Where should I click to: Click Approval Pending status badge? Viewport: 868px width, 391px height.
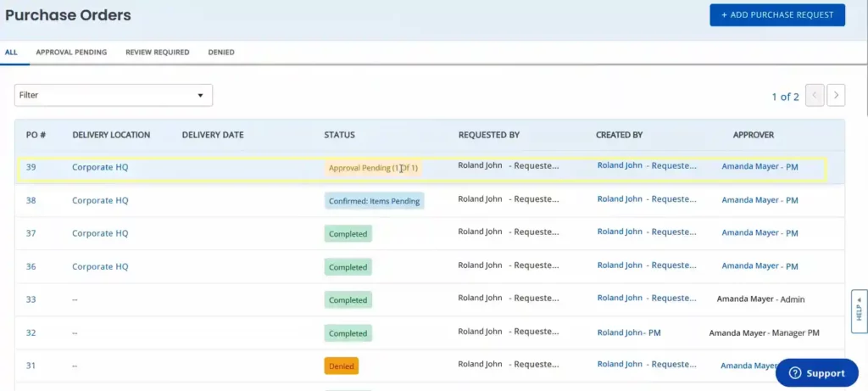[x=373, y=168]
